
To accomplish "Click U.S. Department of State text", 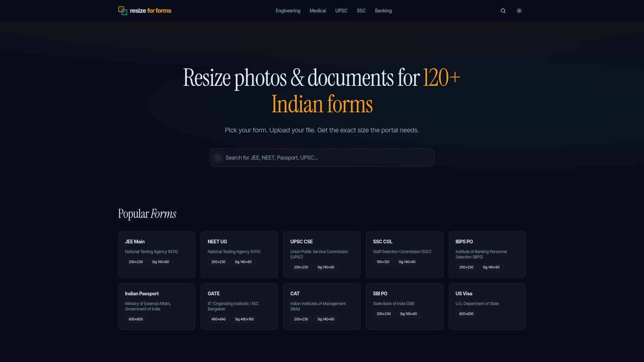I will (x=477, y=304).
